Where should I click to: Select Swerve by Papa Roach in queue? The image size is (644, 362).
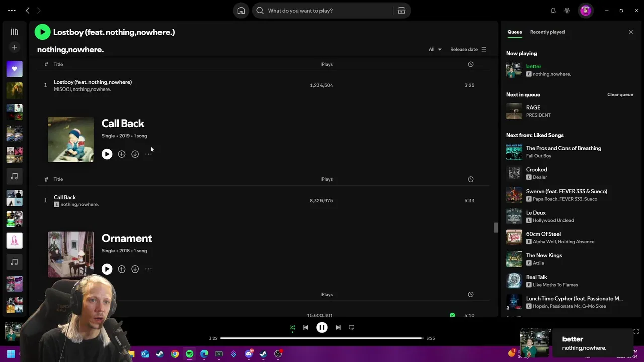click(x=570, y=195)
